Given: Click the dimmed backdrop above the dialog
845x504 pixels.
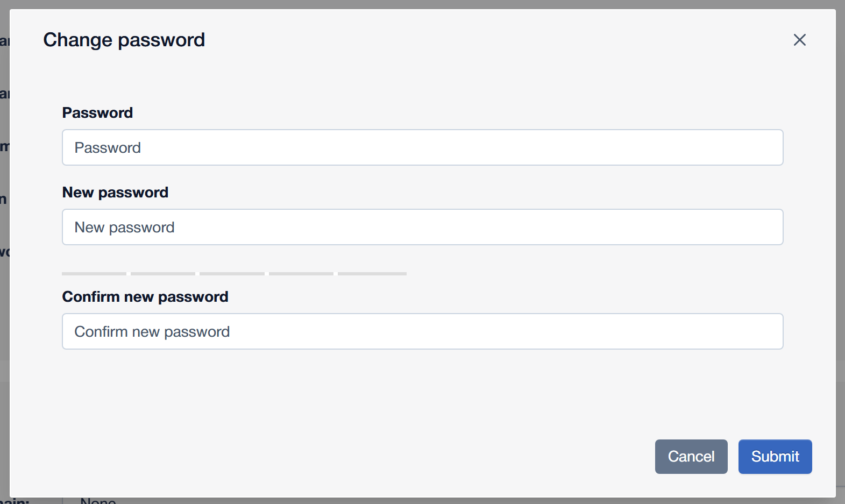Looking at the screenshot, I should coord(422,4).
